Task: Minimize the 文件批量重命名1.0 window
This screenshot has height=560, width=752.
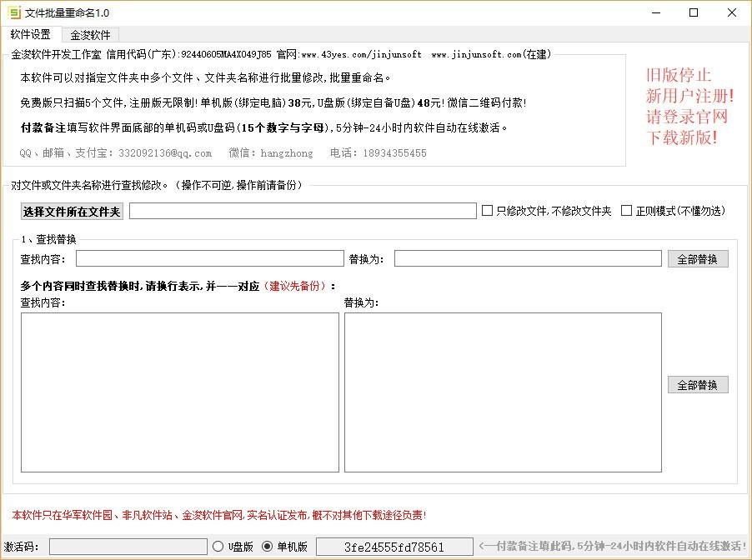Action: [656, 13]
